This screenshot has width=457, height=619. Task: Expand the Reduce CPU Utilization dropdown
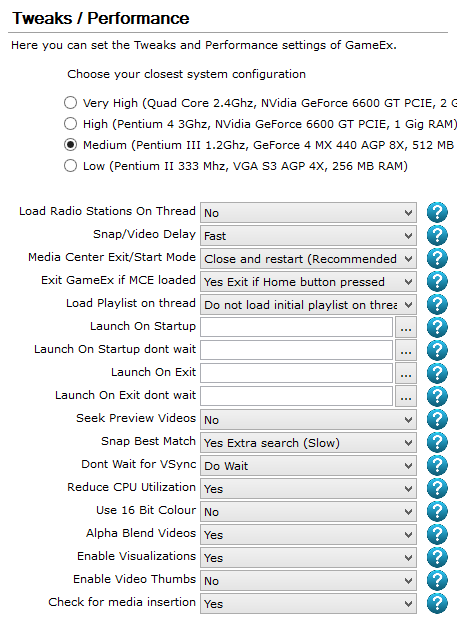(x=308, y=489)
